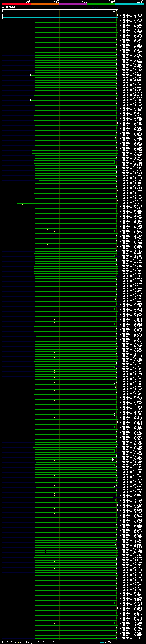Select the UniRef100_B8DFS1 entry

pyautogui.click(x=131, y=590)
